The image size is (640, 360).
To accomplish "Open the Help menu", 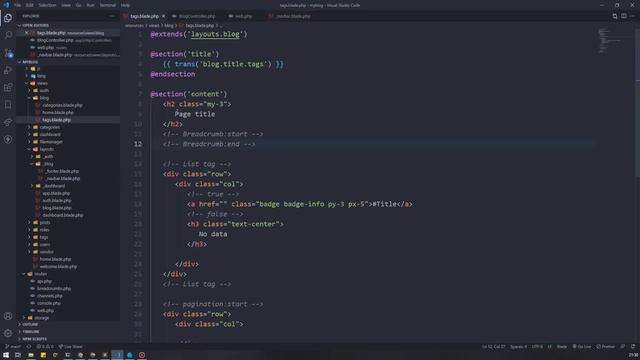I will (125, 5).
